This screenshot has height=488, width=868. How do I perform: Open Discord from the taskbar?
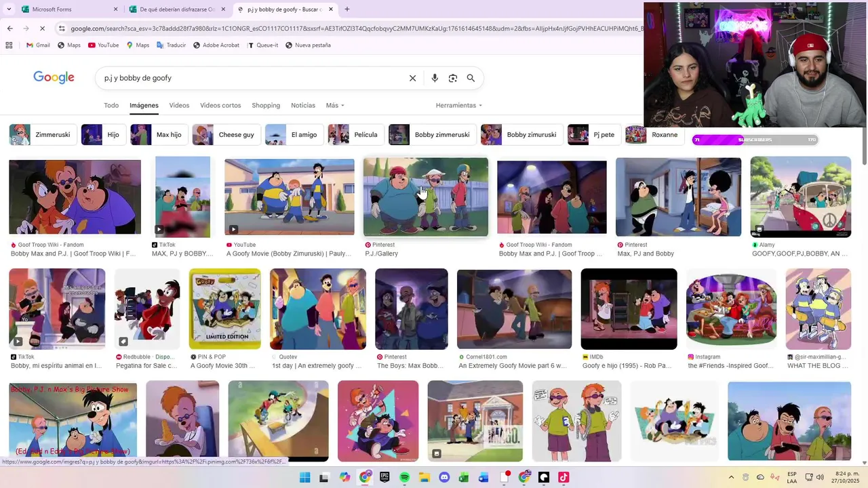coord(444,477)
